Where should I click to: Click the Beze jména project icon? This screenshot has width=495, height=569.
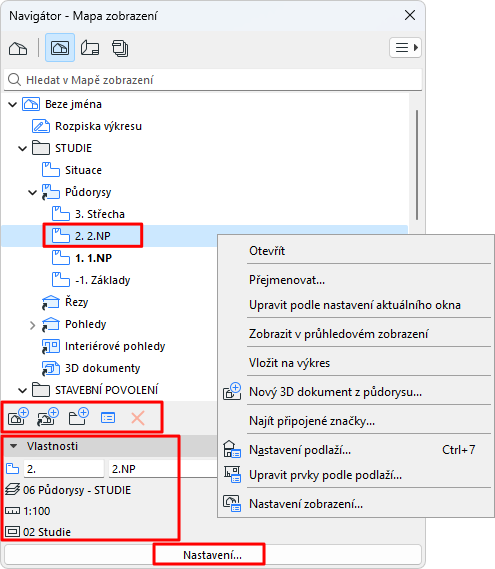31,104
